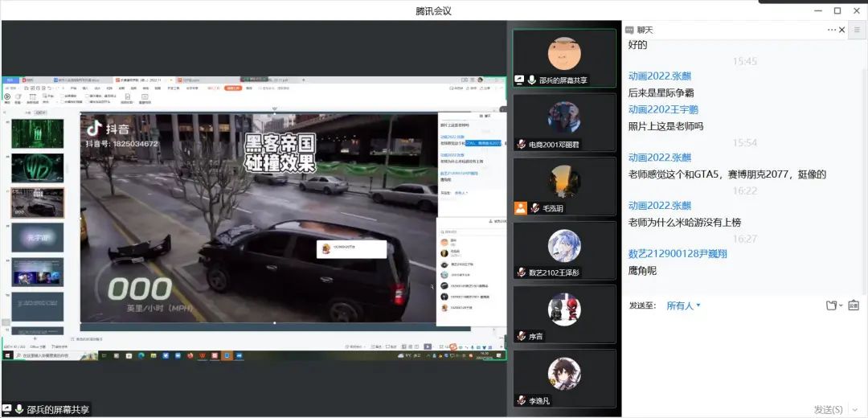Click the 000 speedometer readout on the slide

(x=140, y=289)
